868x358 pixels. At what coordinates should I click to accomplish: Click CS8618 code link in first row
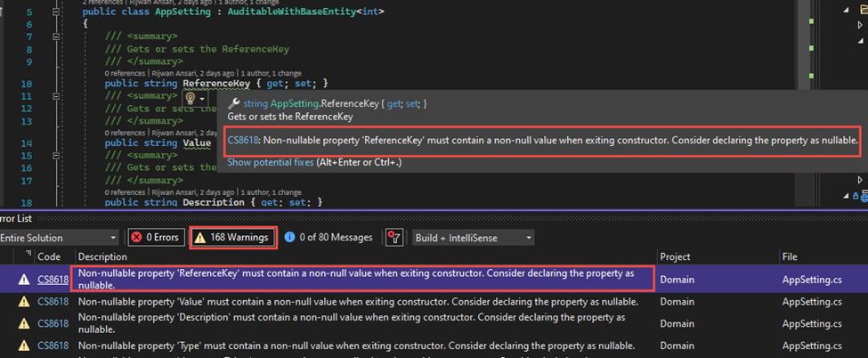pos(51,279)
